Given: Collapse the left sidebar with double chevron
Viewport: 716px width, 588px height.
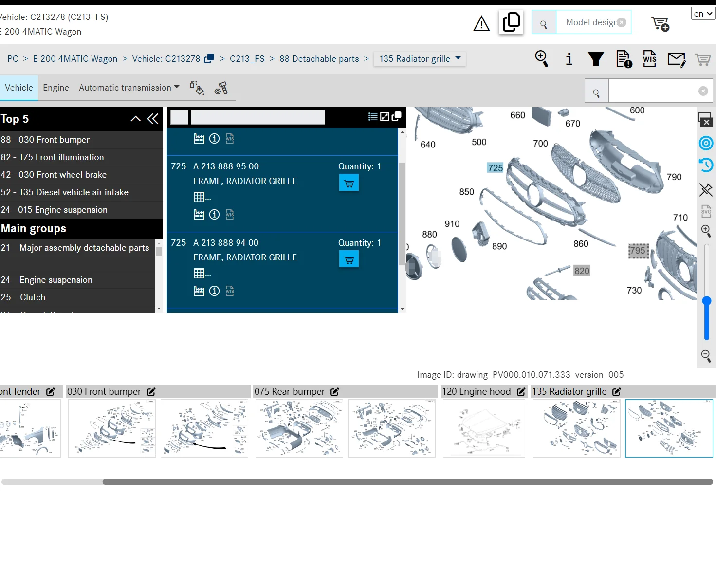Looking at the screenshot, I should [153, 119].
